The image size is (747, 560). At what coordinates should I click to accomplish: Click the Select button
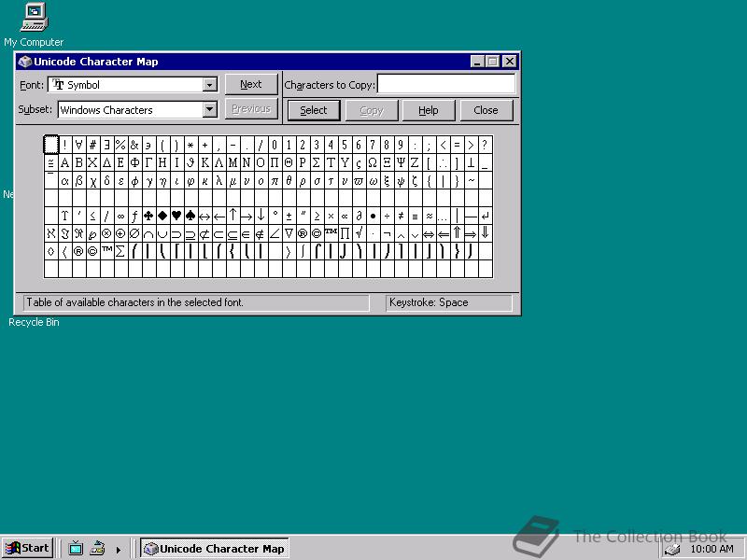(314, 110)
